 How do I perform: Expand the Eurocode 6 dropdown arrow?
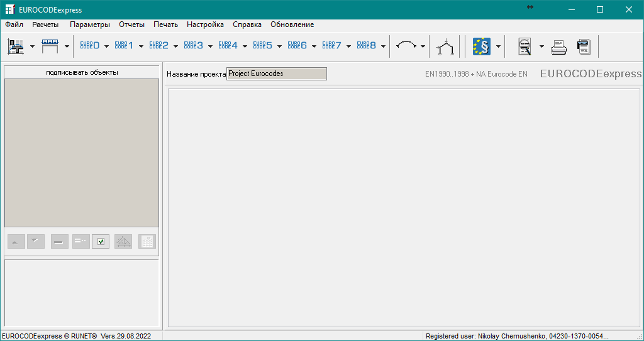pyautogui.click(x=314, y=46)
